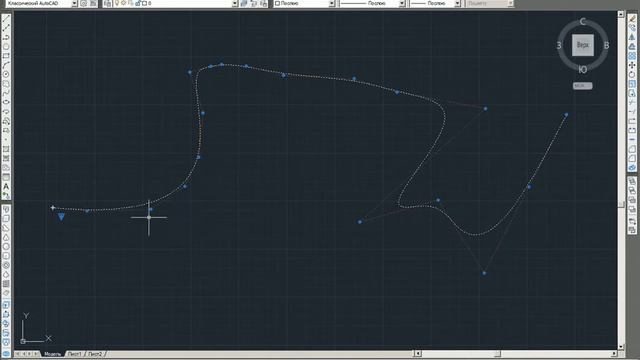Click the horizontal scrollbar right arrow
Image resolution: width=640 pixels, height=360 pixels.
click(x=614, y=353)
